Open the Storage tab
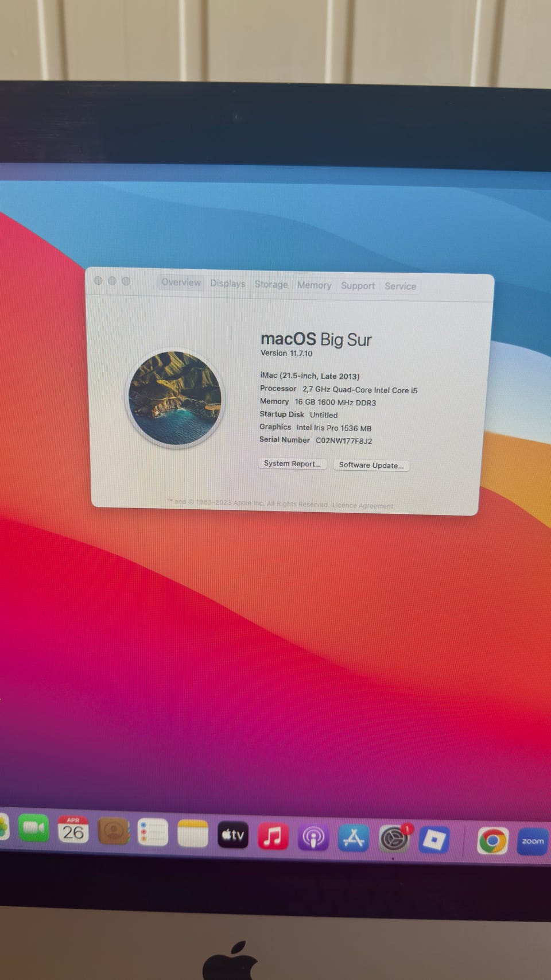This screenshot has width=551, height=980. pyautogui.click(x=271, y=284)
